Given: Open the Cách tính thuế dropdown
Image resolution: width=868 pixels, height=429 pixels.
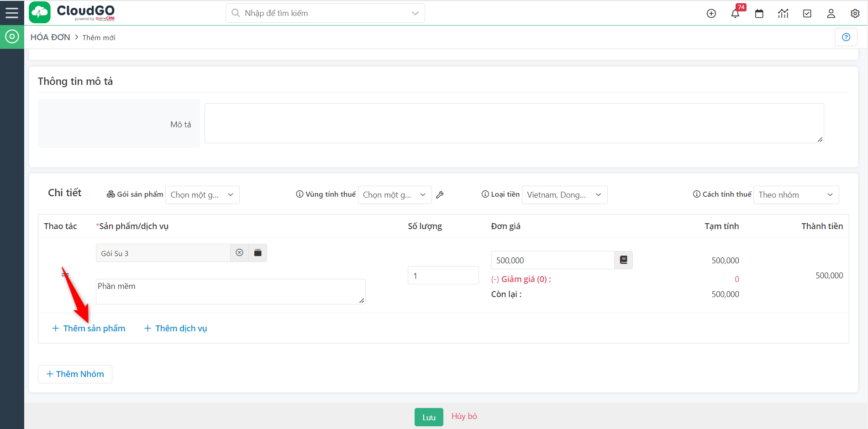Looking at the screenshot, I should [x=795, y=195].
